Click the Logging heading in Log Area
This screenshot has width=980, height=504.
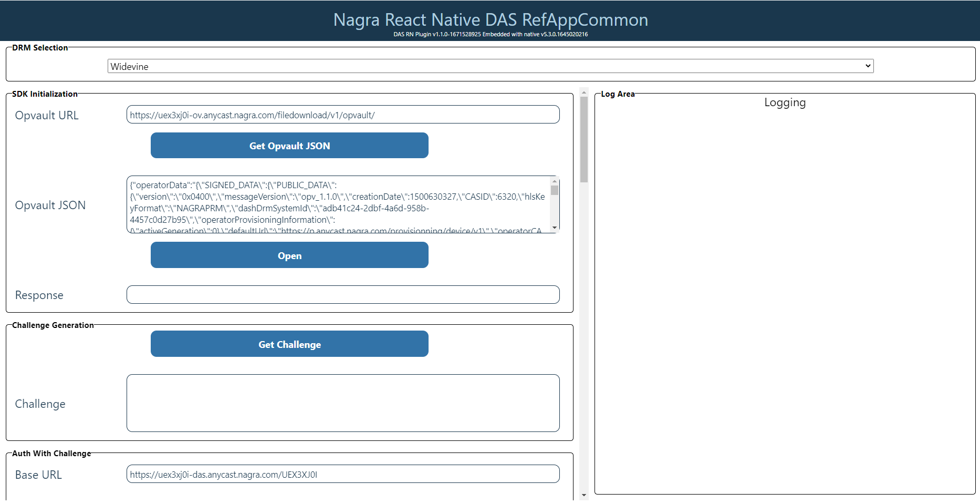tap(785, 102)
